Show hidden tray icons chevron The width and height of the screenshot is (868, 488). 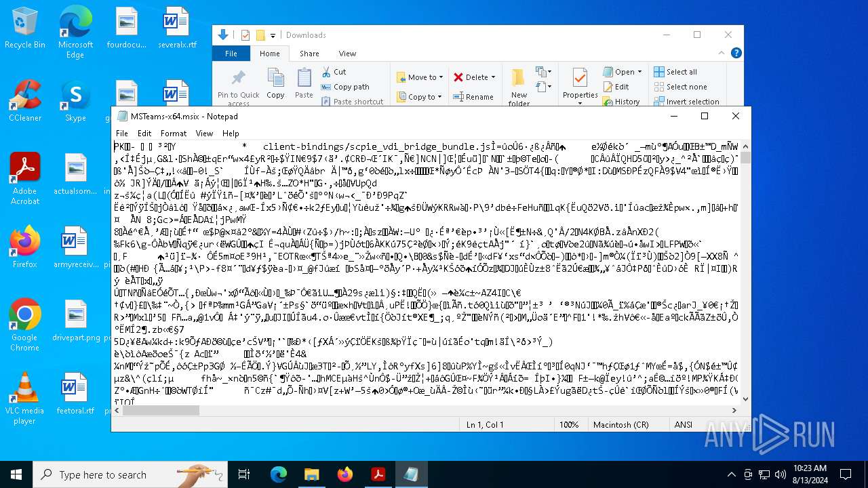tap(731, 474)
